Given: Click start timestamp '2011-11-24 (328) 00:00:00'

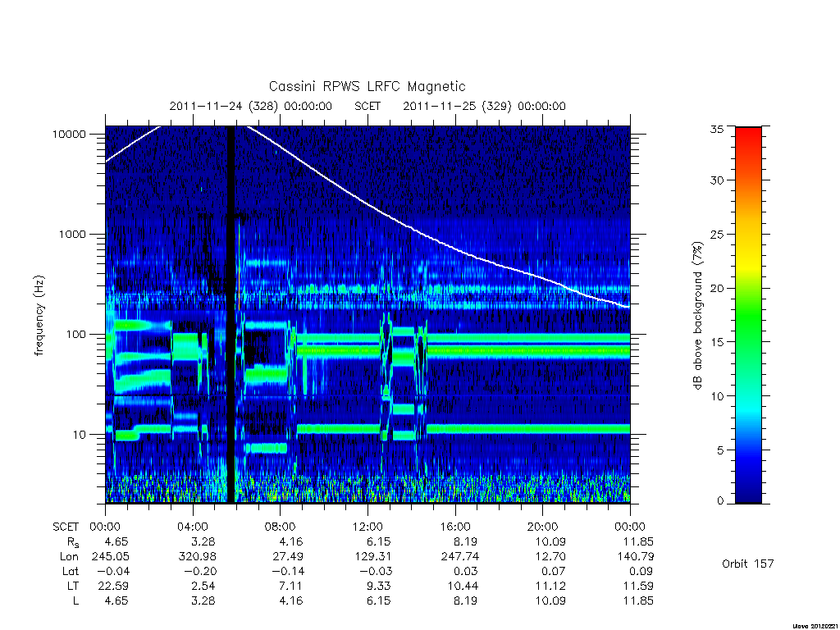Looking at the screenshot, I should click(251, 106).
